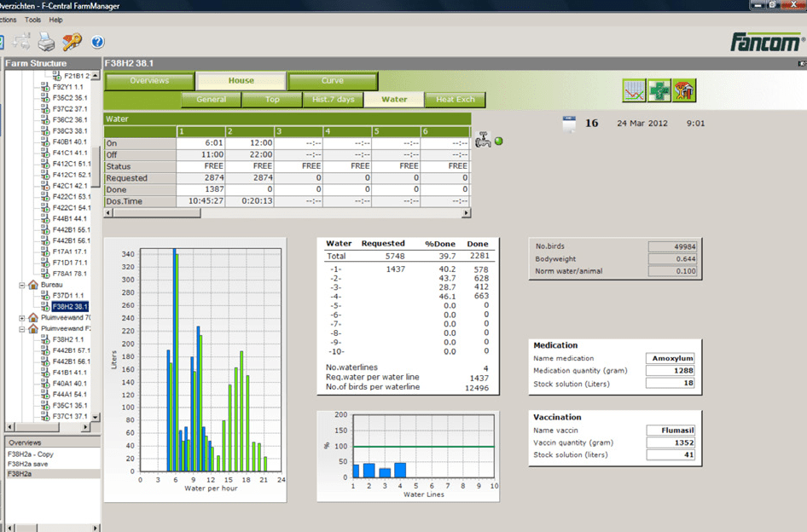This screenshot has width=807, height=532.
Task: Click the key icon in the toolbar
Action: coord(72,41)
